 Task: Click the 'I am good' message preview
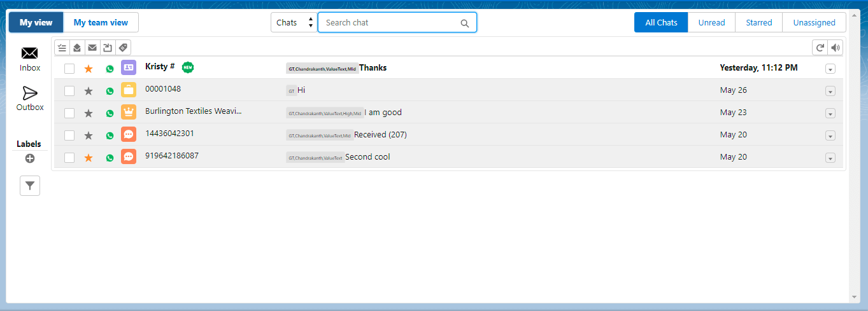pos(383,113)
